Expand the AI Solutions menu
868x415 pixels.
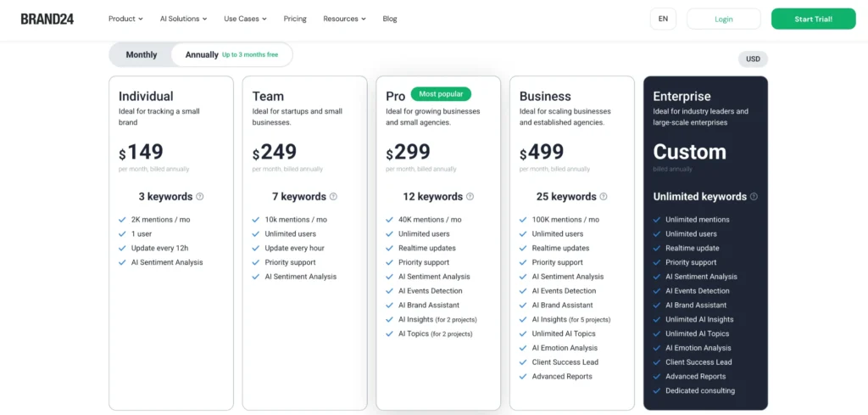[183, 19]
